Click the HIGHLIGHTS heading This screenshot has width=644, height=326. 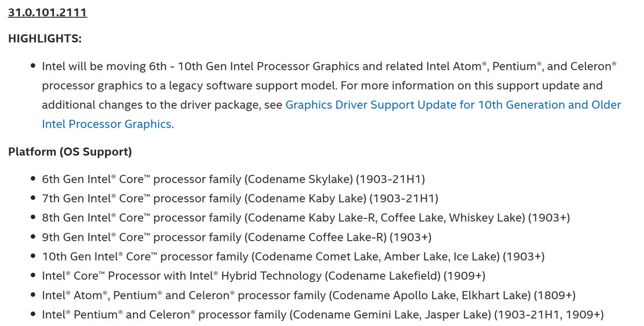(45, 39)
